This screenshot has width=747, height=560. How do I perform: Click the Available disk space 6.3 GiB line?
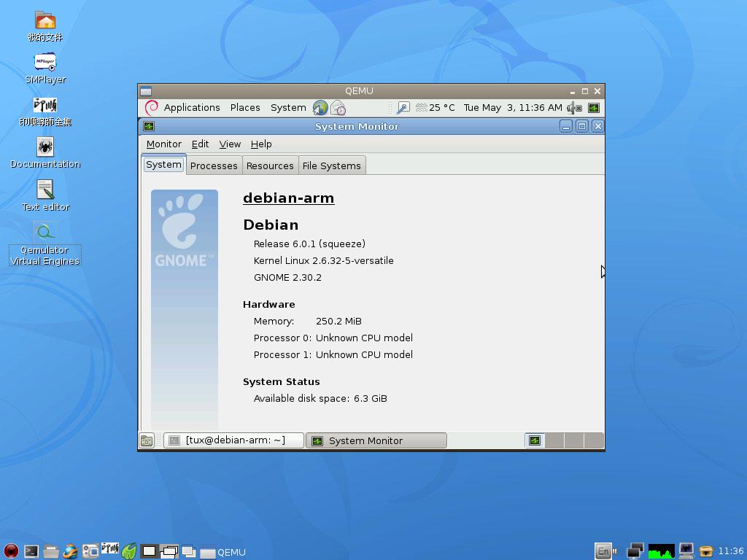pos(320,399)
